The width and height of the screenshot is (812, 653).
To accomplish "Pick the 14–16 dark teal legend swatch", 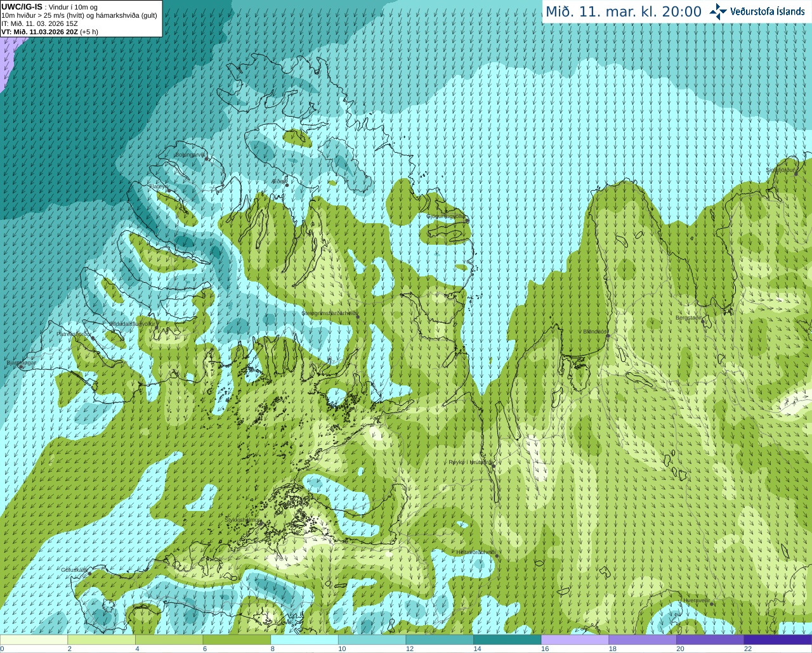I will coord(507,640).
